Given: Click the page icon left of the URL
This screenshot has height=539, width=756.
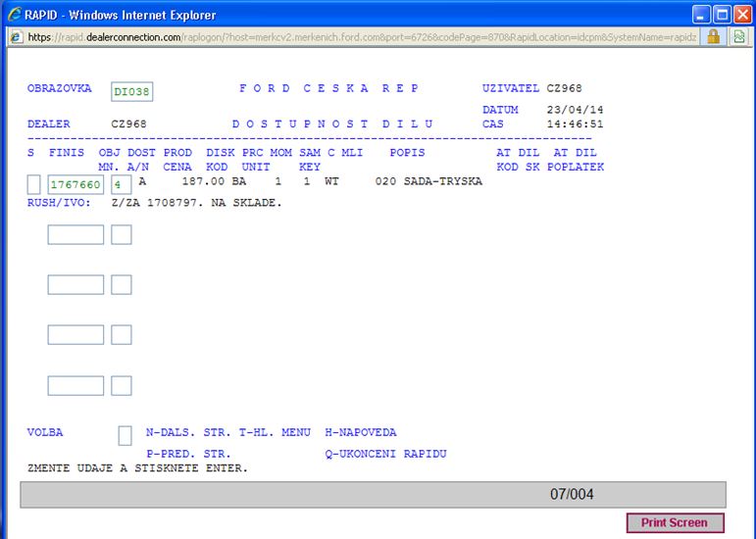Looking at the screenshot, I should (15, 37).
